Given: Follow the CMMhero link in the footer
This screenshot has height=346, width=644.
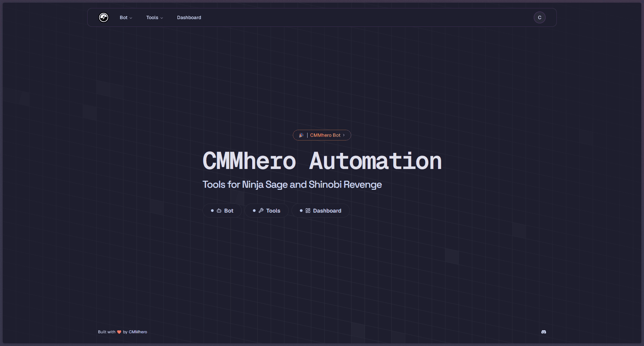Looking at the screenshot, I should coord(138,332).
